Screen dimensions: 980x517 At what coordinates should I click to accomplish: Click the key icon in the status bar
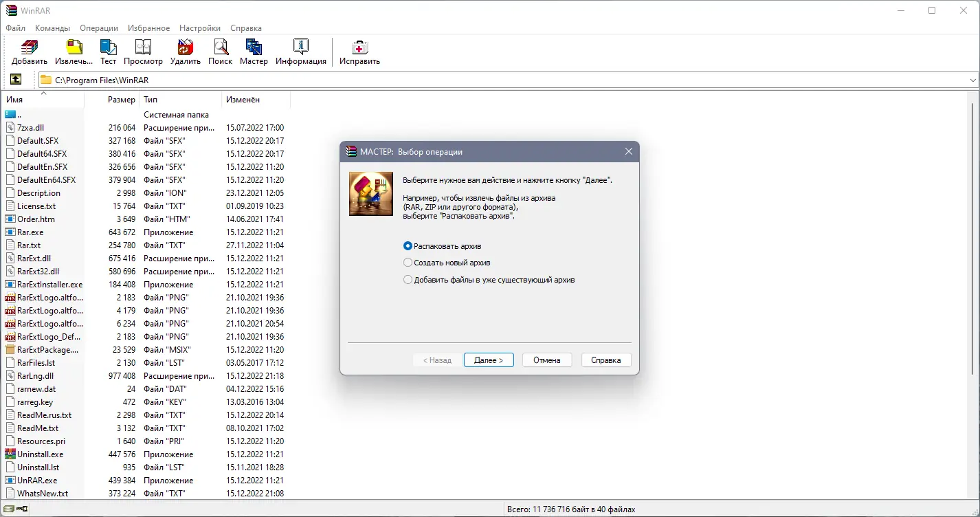(x=22, y=509)
